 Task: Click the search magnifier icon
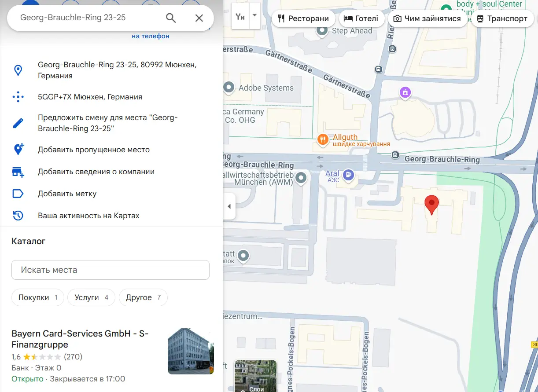click(x=171, y=18)
